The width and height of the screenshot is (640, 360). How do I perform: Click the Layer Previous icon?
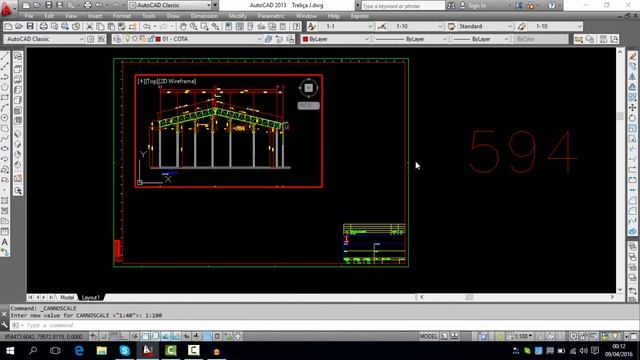coord(279,39)
